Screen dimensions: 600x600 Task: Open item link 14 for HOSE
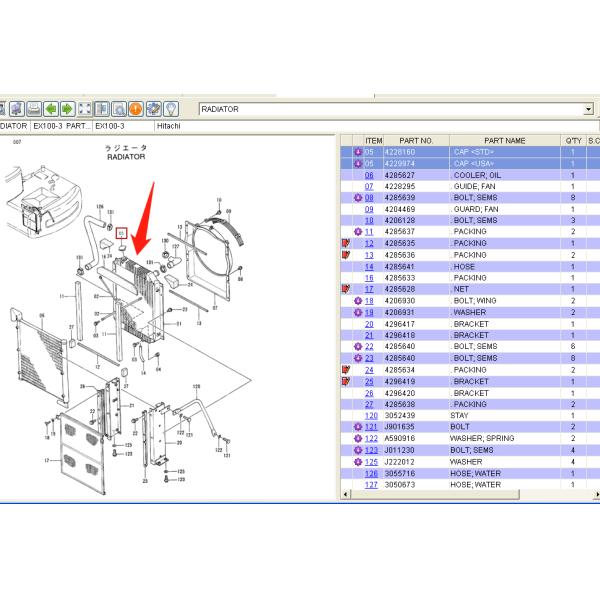click(x=369, y=266)
